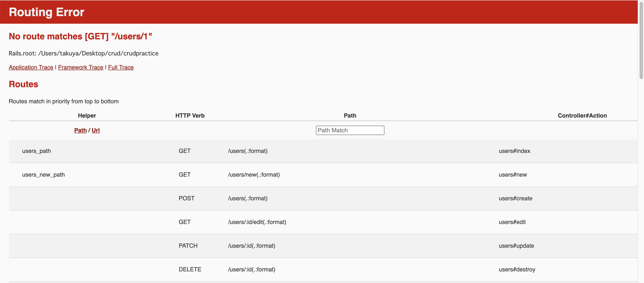Switch helper column to Path
Screen dimensions: 644x283
tap(80, 130)
